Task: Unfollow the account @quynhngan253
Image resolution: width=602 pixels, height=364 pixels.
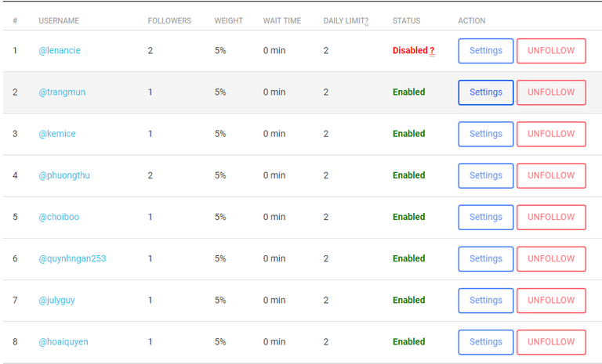Action: click(551, 258)
